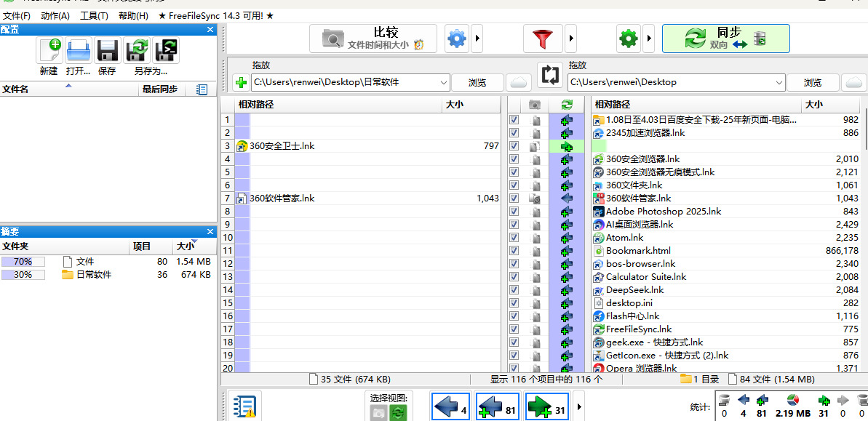Image resolution: width=868 pixels, height=421 pixels.
Task: Toggle update-left filter showing 4
Action: (451, 408)
